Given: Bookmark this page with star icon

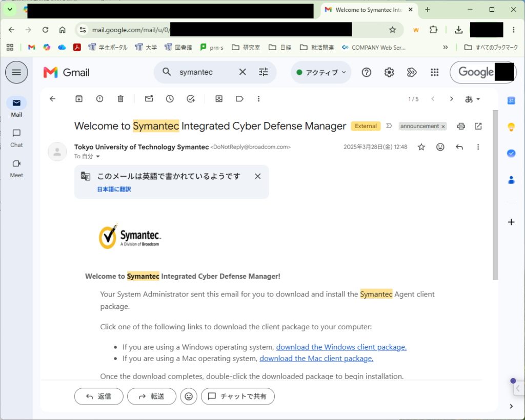Looking at the screenshot, I should 393,30.
